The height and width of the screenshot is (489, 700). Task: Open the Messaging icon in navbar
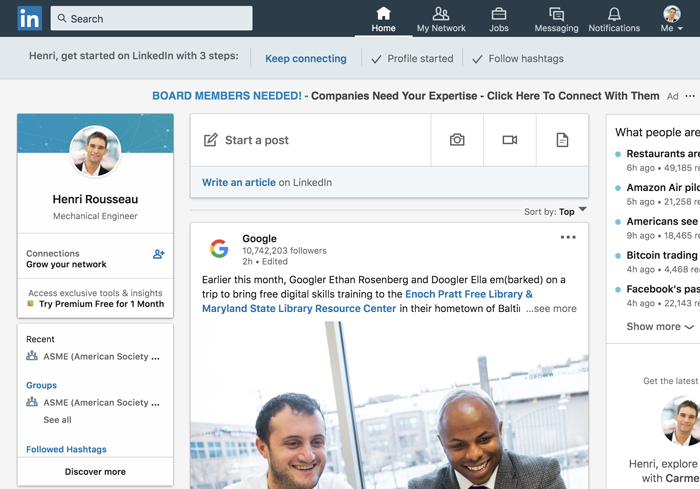pyautogui.click(x=556, y=14)
